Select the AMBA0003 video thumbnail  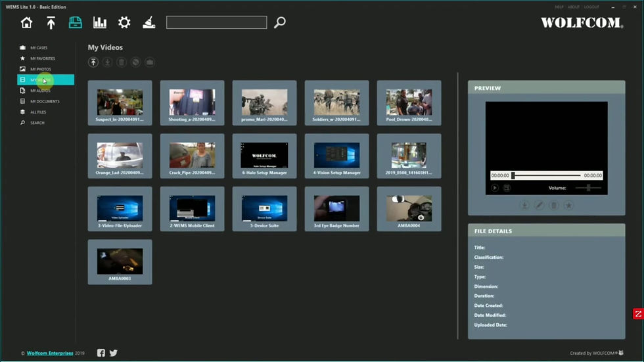[x=120, y=262]
